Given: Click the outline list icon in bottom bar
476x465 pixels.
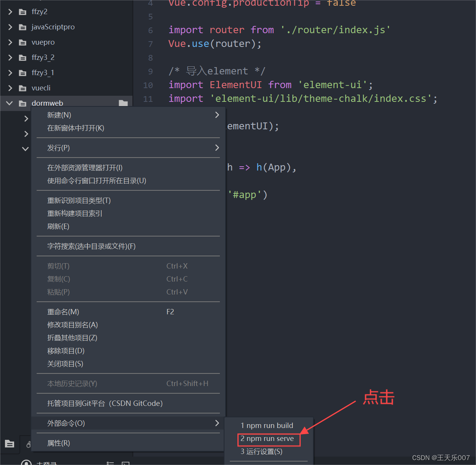Looking at the screenshot, I should pos(110,463).
